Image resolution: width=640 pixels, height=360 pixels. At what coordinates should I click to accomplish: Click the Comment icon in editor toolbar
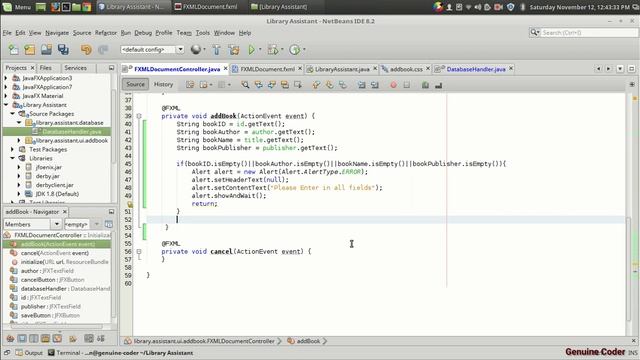click(x=425, y=85)
